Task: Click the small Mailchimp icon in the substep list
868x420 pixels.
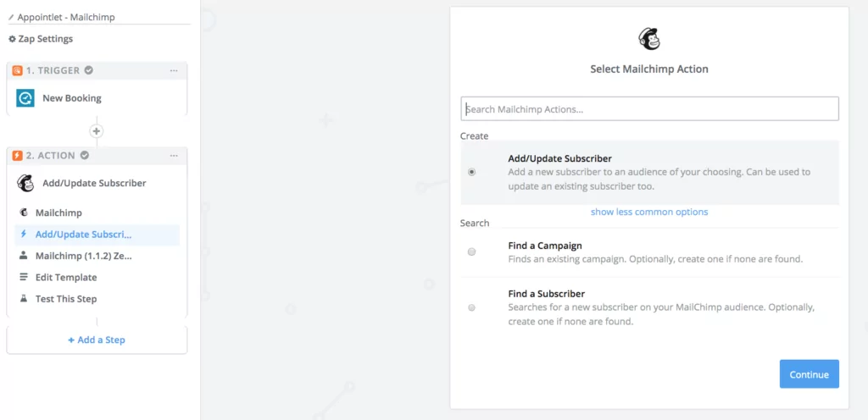Action: (x=23, y=213)
